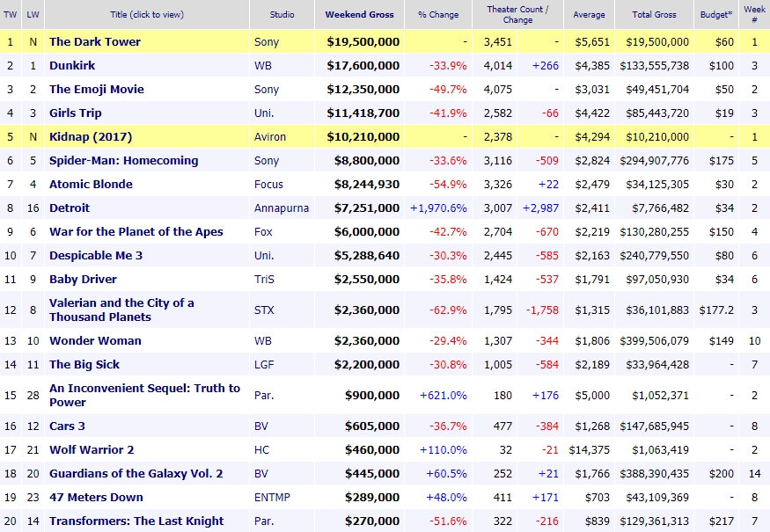Select LGF studio in The Big Sick row
The height and width of the screenshot is (532, 770).
(x=264, y=364)
